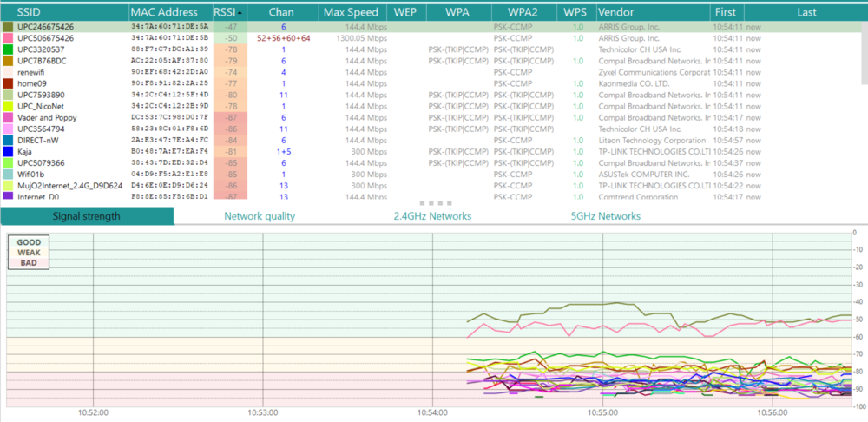
Task: Switch to the Network quality tab
Action: click(x=260, y=216)
